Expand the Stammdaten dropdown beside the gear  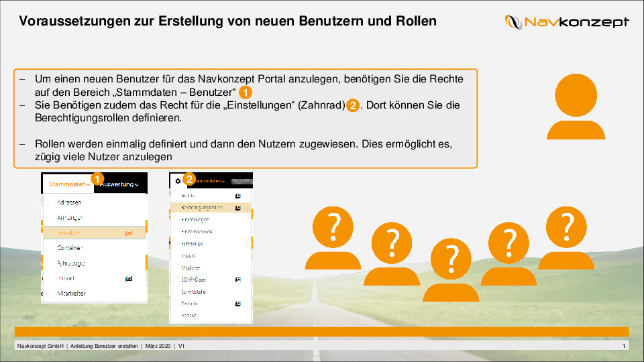(x=209, y=181)
